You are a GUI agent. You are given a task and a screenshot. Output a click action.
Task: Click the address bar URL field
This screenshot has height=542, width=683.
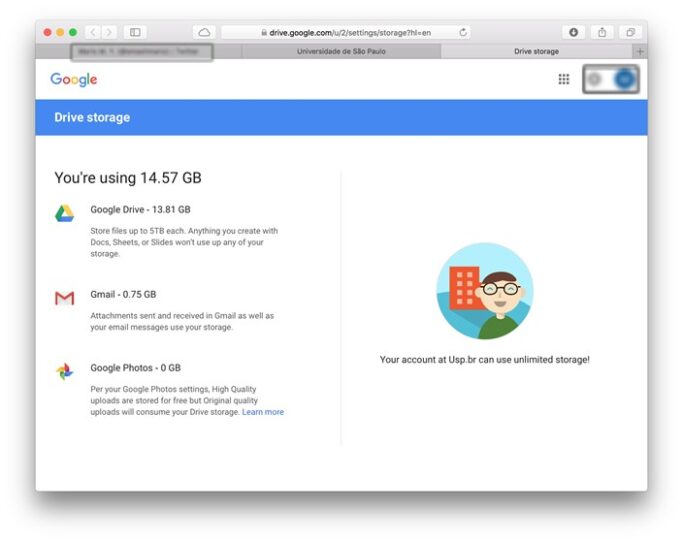[x=345, y=32]
